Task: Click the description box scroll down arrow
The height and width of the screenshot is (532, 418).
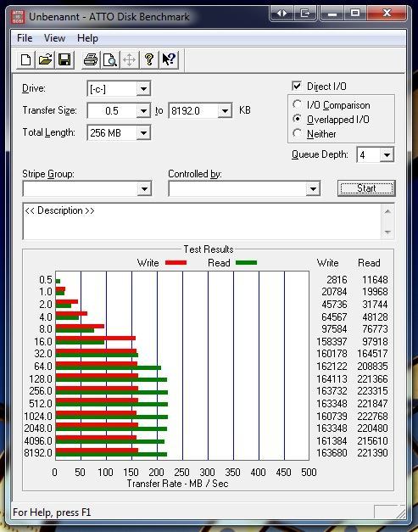Action: (387, 232)
